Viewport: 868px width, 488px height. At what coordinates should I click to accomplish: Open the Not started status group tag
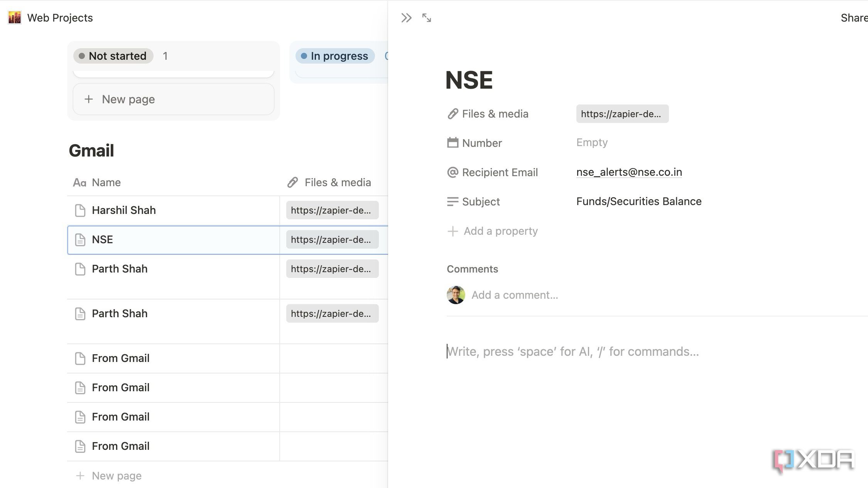click(x=113, y=56)
